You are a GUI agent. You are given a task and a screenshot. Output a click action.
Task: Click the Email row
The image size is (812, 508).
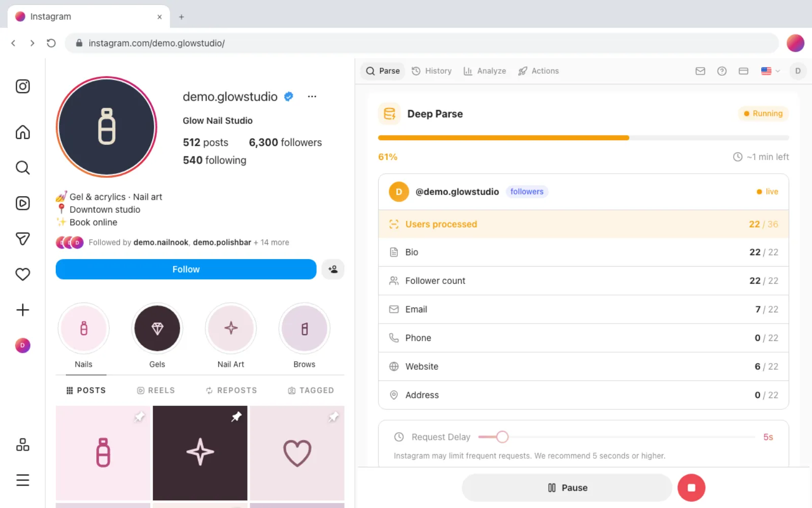tap(584, 309)
